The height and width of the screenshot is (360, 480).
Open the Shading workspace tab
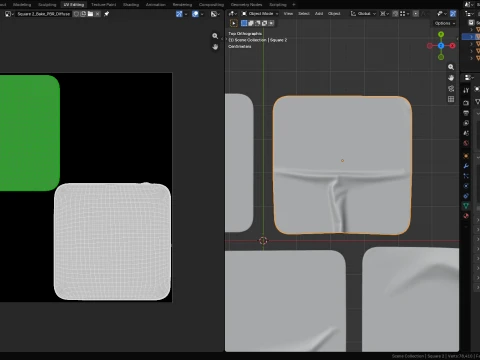131,5
